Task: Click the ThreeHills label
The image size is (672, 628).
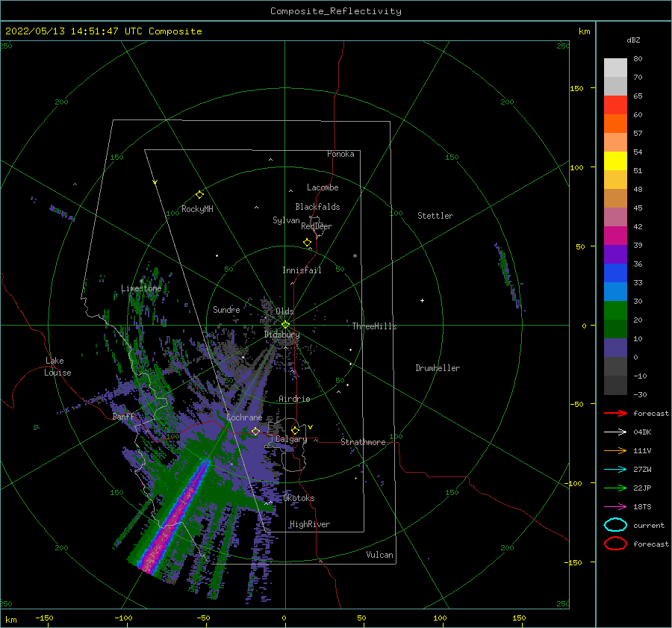Action: coord(375,326)
